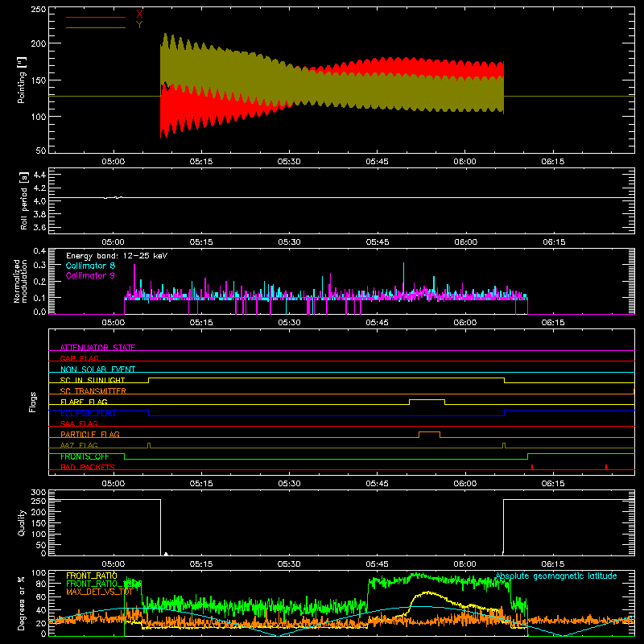644x644 pixels.
Task: Click the 4.4 tick on Roll period axis
Action: coord(39,175)
